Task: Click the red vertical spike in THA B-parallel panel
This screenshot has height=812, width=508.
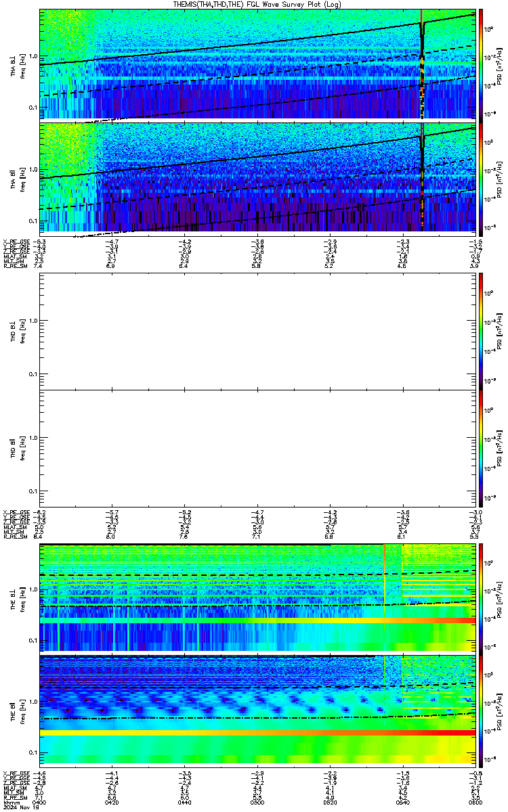Action: tap(422, 178)
